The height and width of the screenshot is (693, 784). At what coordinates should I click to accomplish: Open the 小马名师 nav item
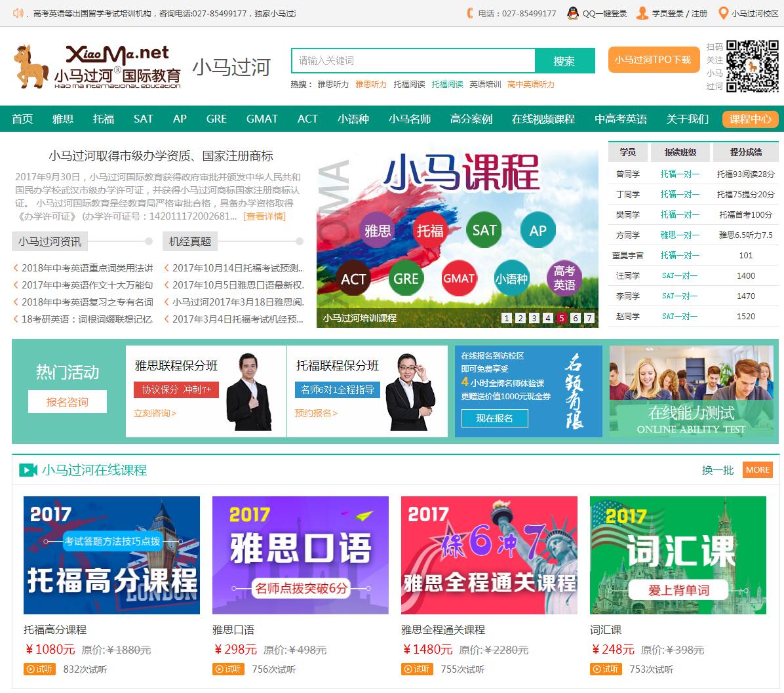(410, 119)
